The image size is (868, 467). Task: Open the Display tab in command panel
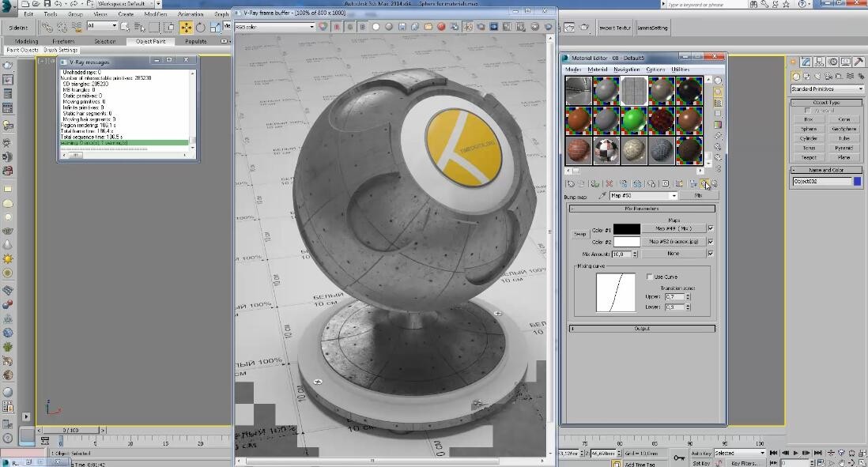point(845,62)
